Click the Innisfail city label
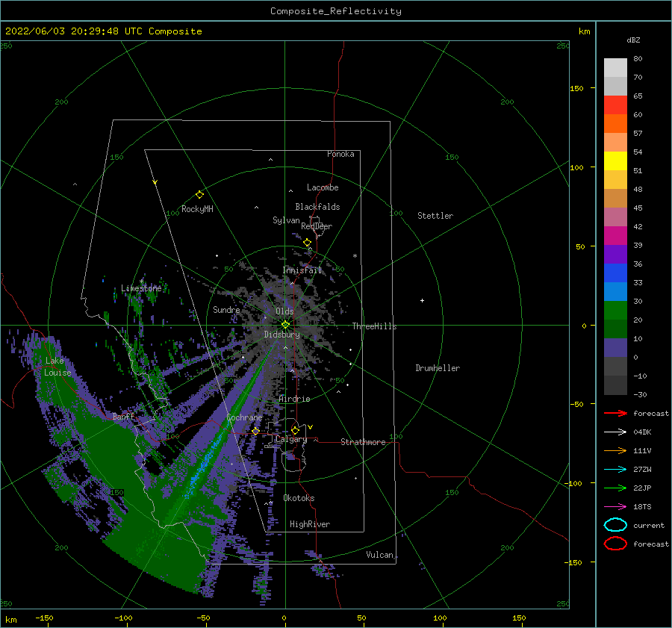672x628 pixels. click(x=302, y=270)
